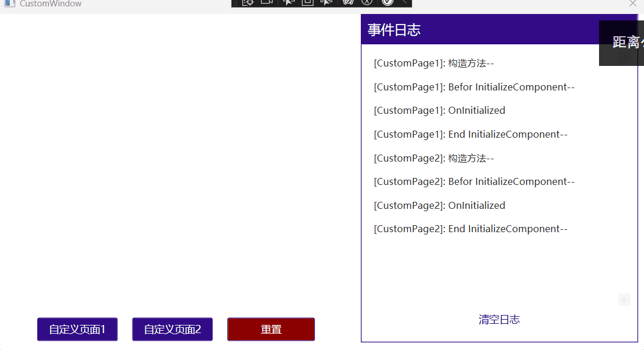Open 自定义页面2 page button
644x350 pixels.
coord(172,329)
